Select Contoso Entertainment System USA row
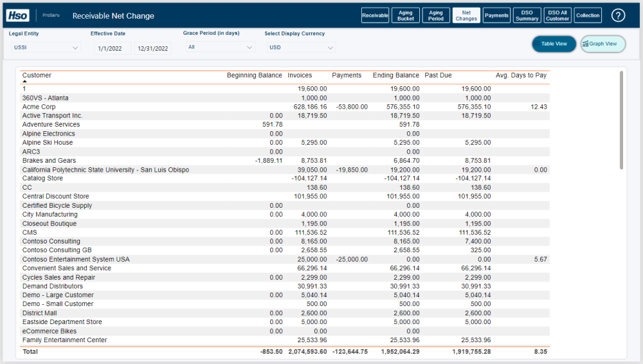The width and height of the screenshot is (643, 364). [x=285, y=259]
